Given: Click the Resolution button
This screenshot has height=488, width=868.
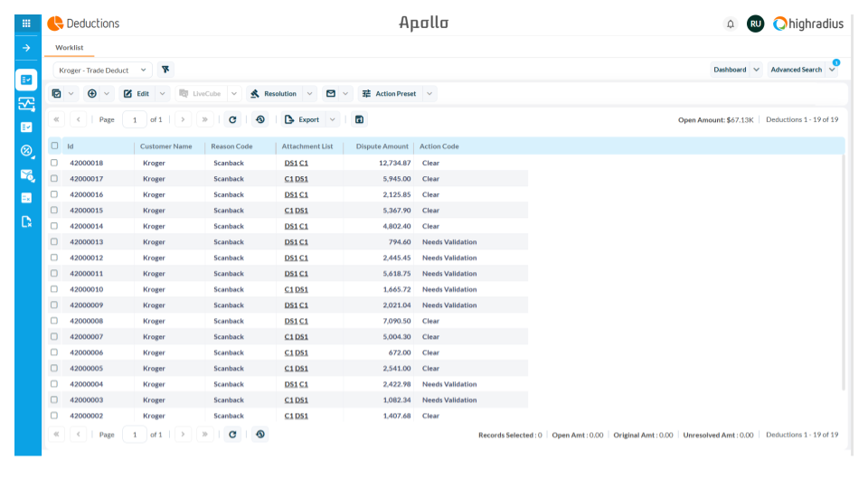Looking at the screenshot, I should point(274,94).
